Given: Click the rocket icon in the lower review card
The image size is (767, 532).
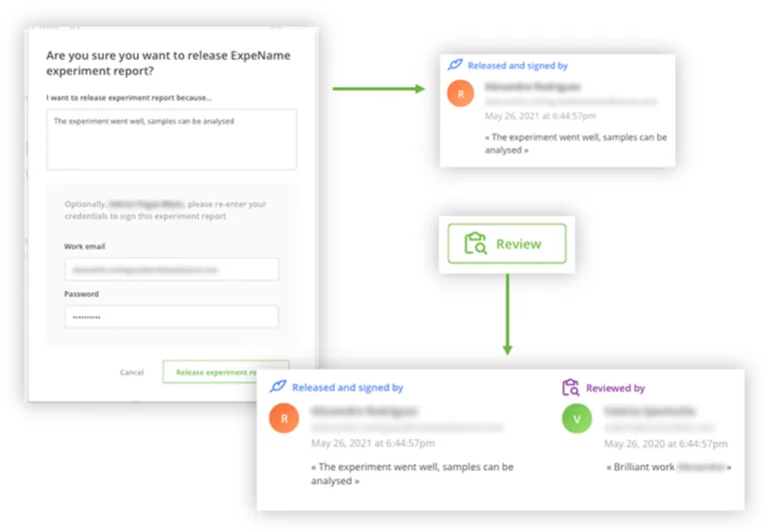Looking at the screenshot, I should click(x=278, y=387).
